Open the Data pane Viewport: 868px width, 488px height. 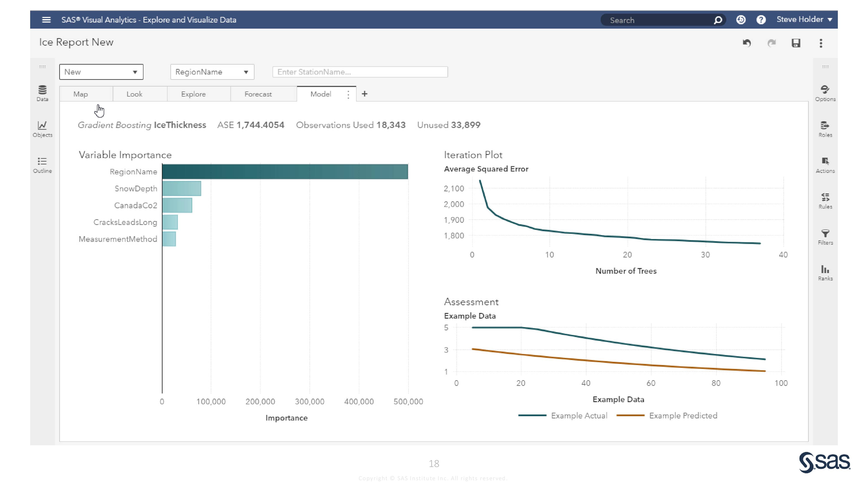[43, 93]
